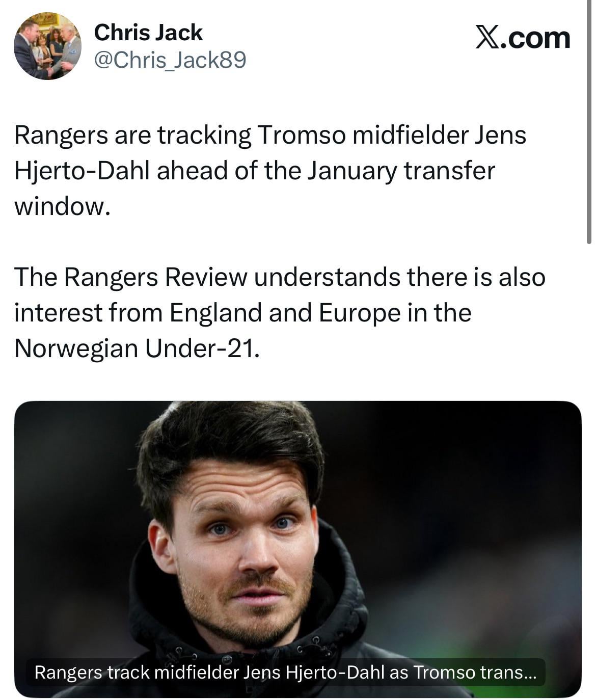The image size is (596, 700).
Task: Click the word 'window.' in the tweet
Action: 62,206
